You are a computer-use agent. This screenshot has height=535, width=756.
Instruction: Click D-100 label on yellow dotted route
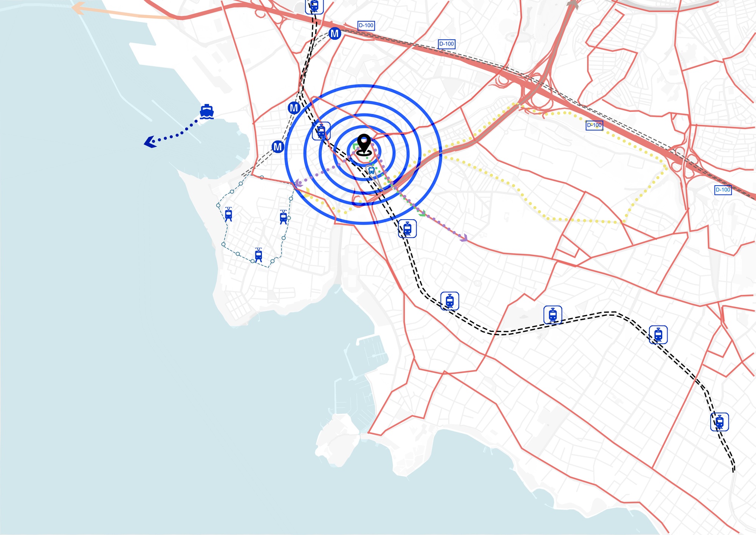[594, 125]
